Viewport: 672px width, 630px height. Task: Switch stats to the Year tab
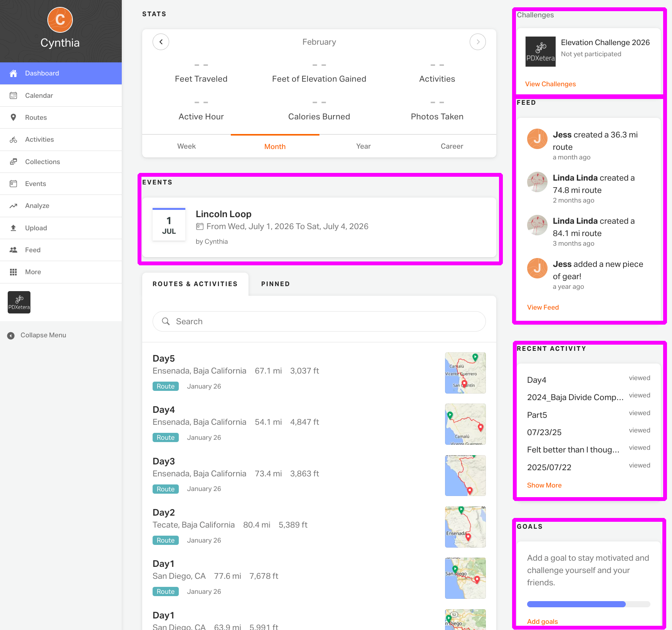coord(363,146)
